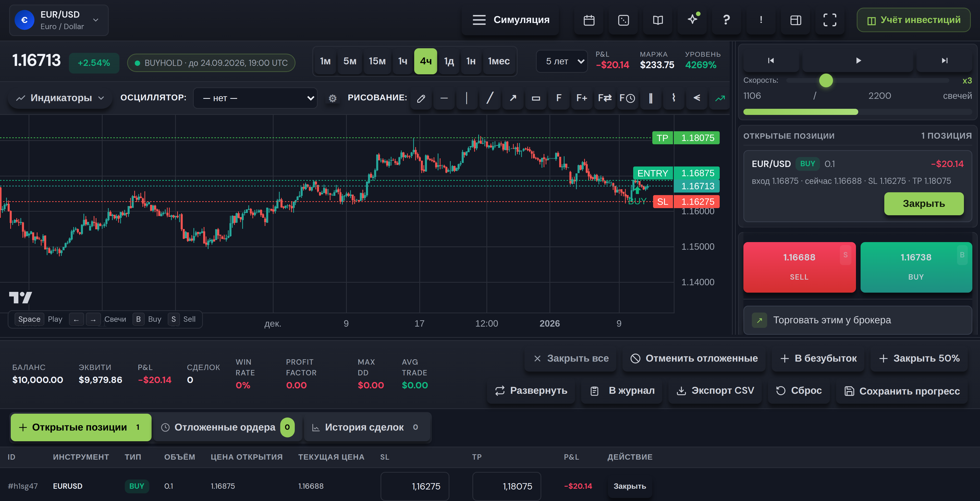Switch chart to 1ч timeframe

point(402,61)
